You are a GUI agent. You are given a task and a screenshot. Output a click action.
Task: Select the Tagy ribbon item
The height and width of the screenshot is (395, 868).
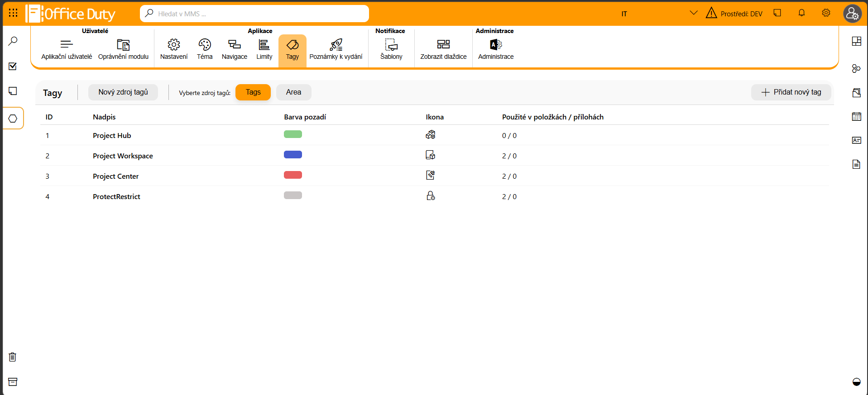point(293,50)
